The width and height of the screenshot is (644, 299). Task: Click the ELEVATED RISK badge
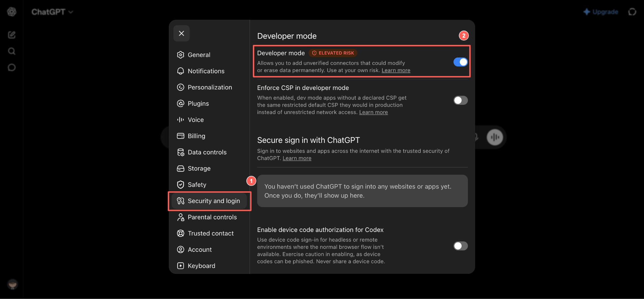click(x=333, y=53)
